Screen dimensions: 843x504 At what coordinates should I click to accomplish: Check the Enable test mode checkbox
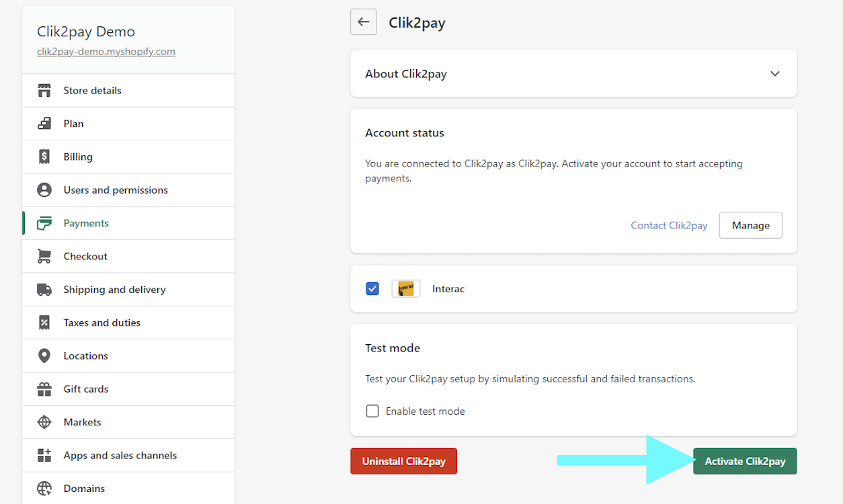point(372,411)
